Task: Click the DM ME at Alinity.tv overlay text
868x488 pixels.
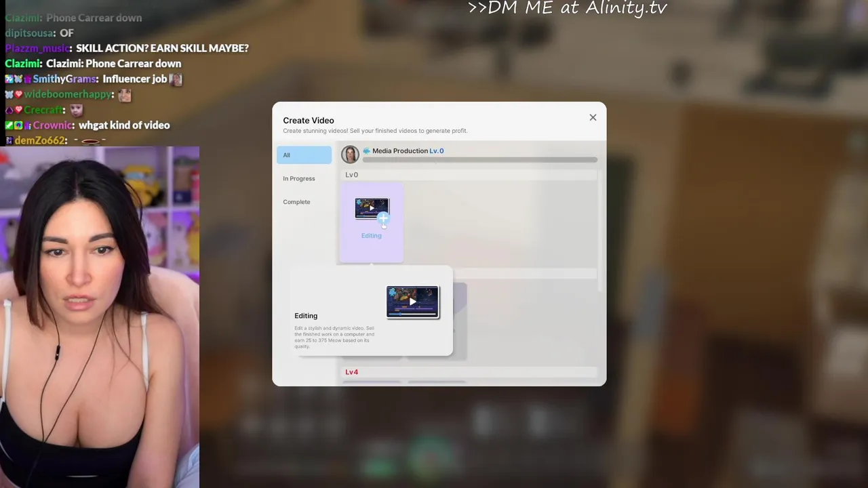Action: 568,8
